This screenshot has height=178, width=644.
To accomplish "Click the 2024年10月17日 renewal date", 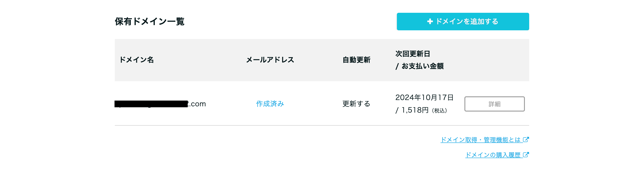I will (424, 97).
